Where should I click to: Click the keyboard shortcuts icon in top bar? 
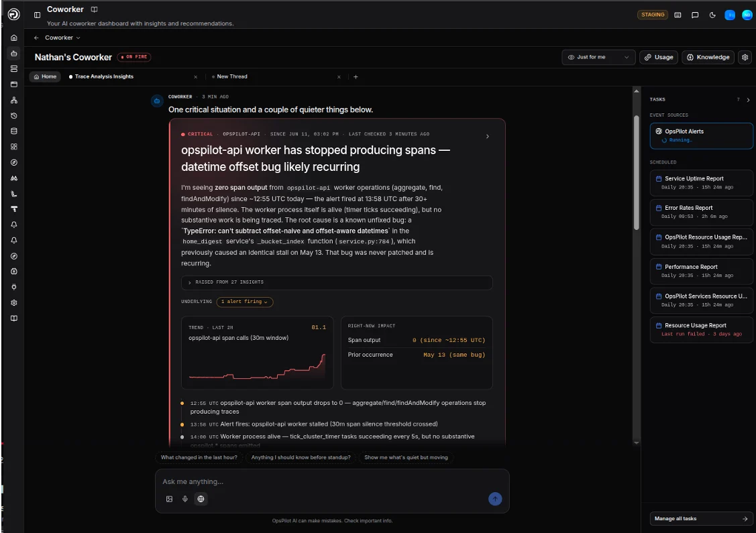pyautogui.click(x=678, y=15)
